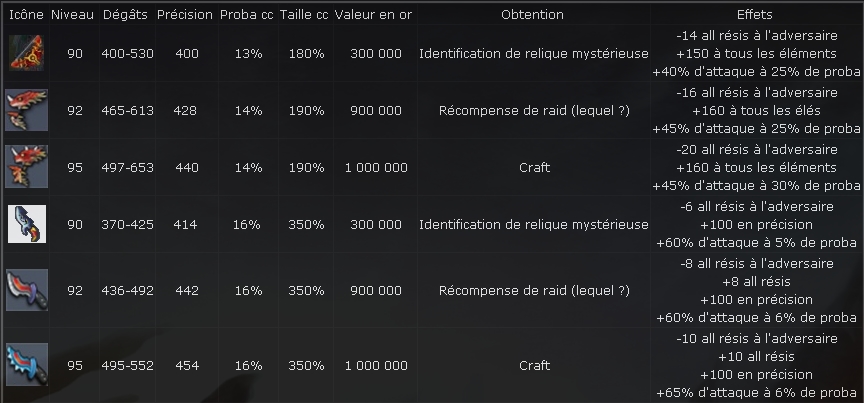Click the Précision column header
864x403 pixels.
[x=185, y=15]
